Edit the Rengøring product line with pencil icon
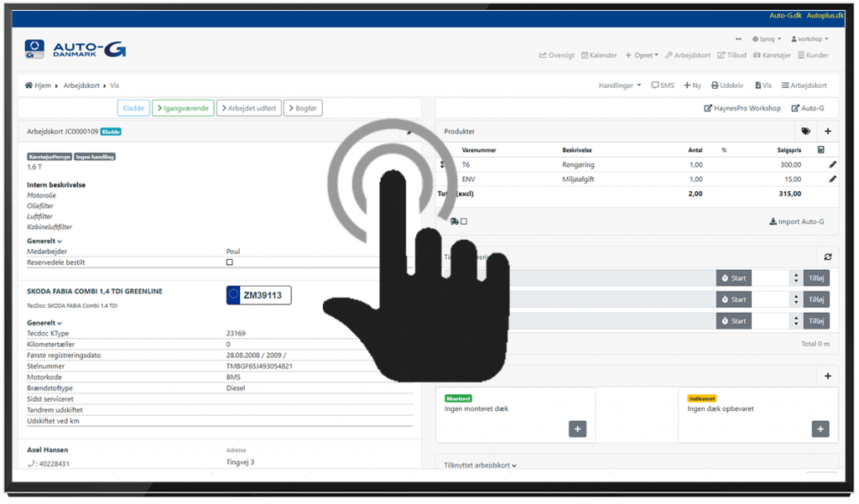This screenshot has width=859, height=504. point(832,165)
